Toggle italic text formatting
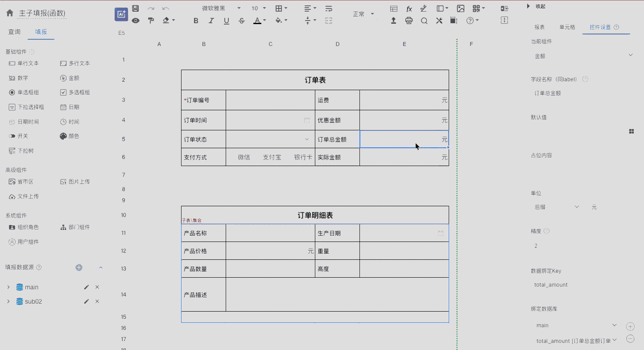This screenshot has width=644, height=350. pos(211,21)
